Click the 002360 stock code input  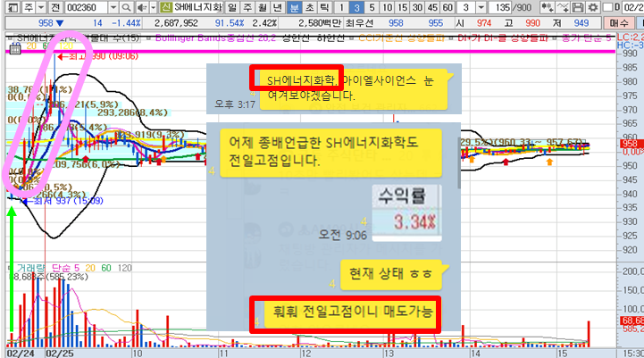click(86, 7)
